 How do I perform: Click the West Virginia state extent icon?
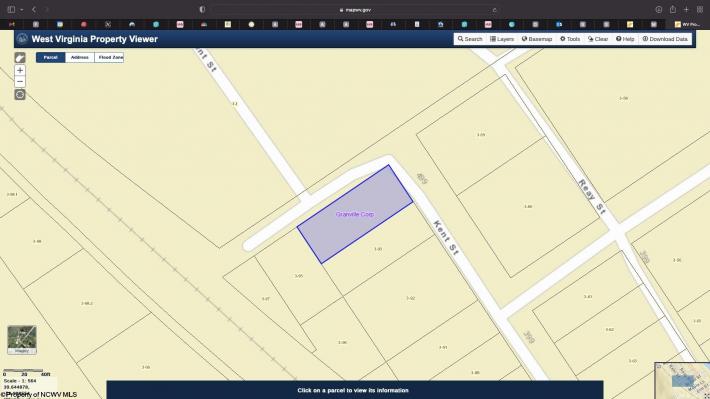click(20, 58)
